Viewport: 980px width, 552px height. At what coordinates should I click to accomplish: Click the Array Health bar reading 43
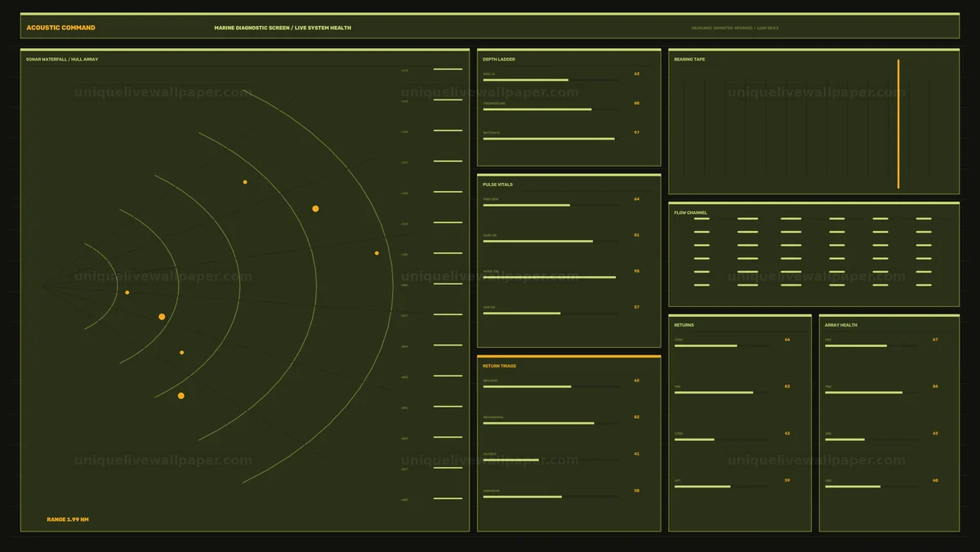pyautogui.click(x=871, y=439)
